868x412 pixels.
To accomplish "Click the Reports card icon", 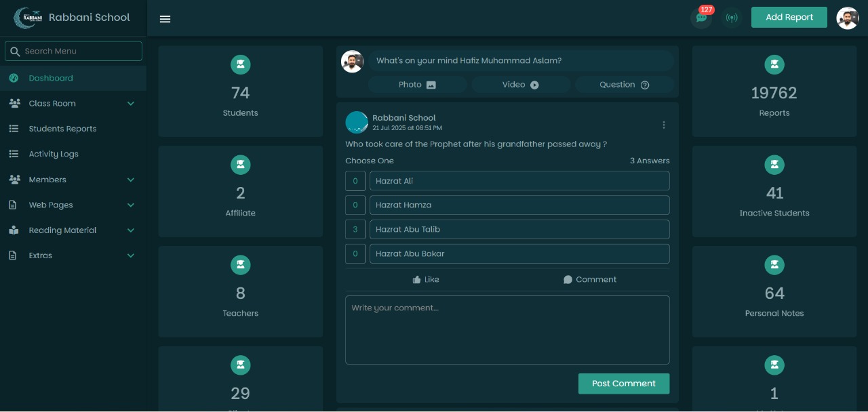I will (774, 65).
